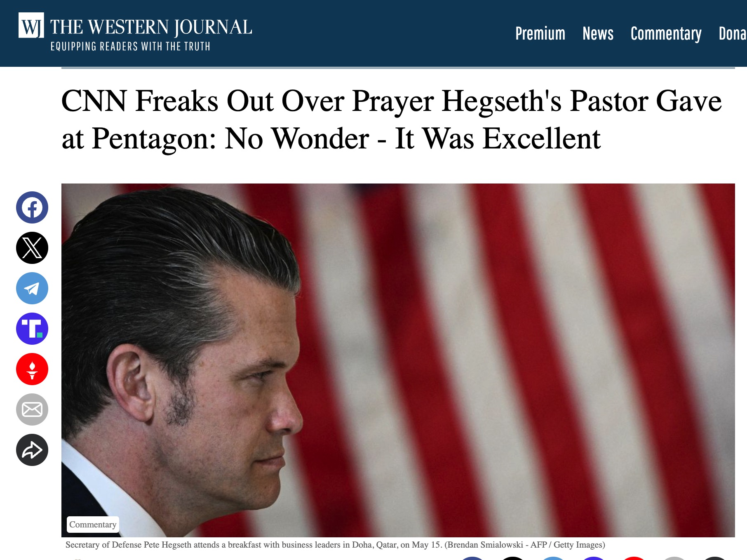Open the Premium menu item

[x=540, y=33]
